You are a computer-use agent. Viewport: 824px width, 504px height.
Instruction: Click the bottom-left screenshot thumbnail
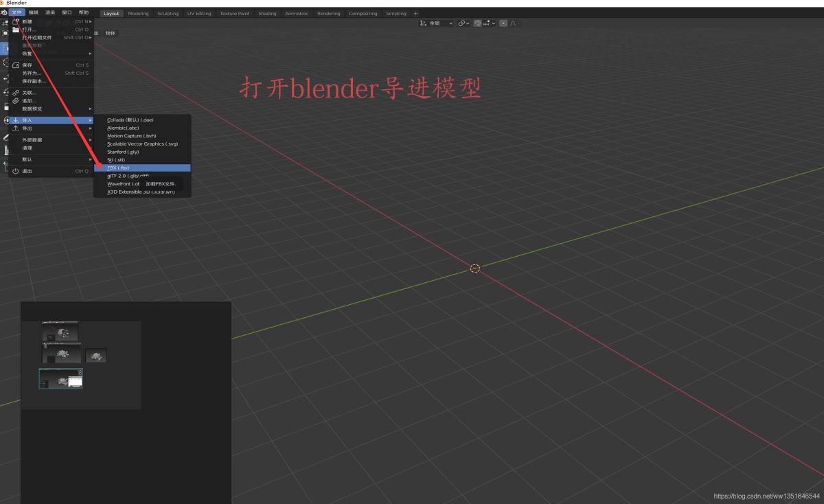[60, 378]
